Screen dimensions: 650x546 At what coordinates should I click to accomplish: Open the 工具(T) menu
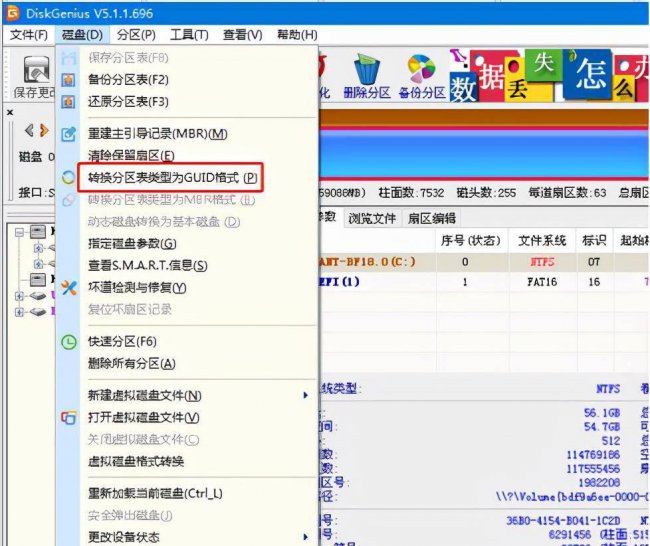[189, 35]
